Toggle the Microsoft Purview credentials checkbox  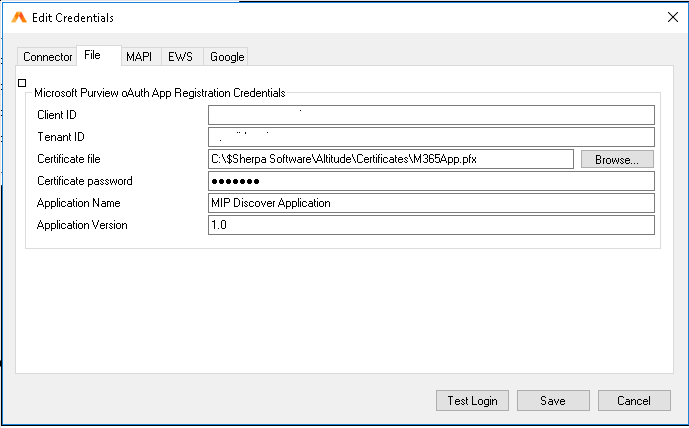[x=23, y=83]
